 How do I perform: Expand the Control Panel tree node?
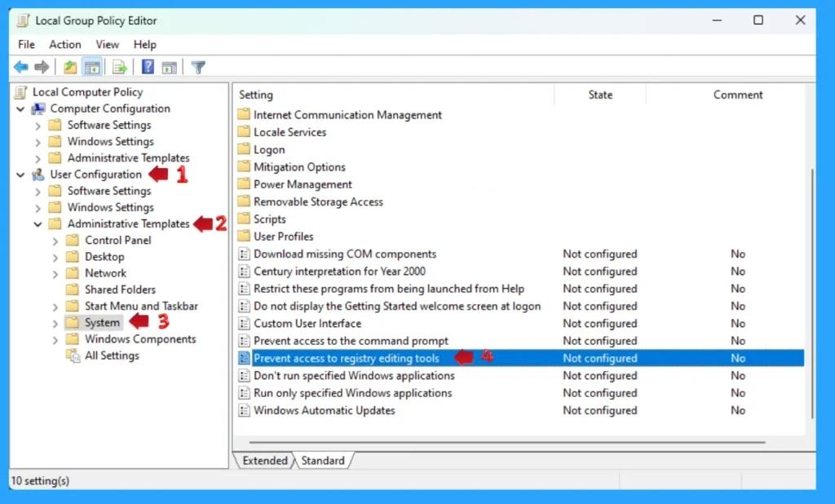(55, 241)
